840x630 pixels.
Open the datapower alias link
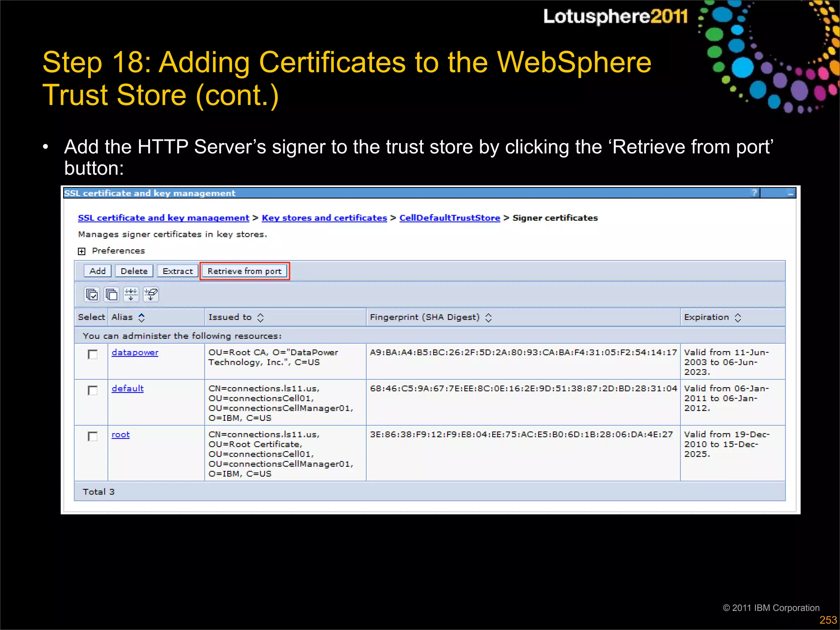pyautogui.click(x=135, y=352)
